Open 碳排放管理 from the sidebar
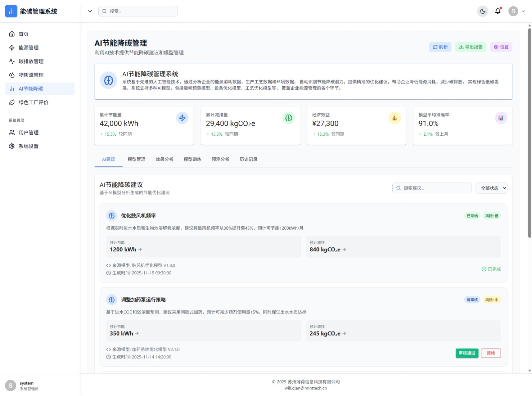532x396 pixels. (x=31, y=61)
